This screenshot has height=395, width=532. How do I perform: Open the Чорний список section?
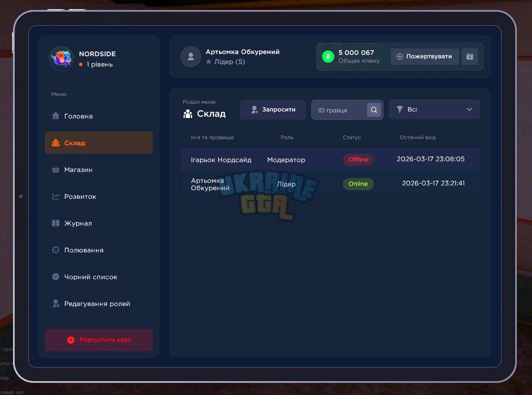click(x=99, y=277)
